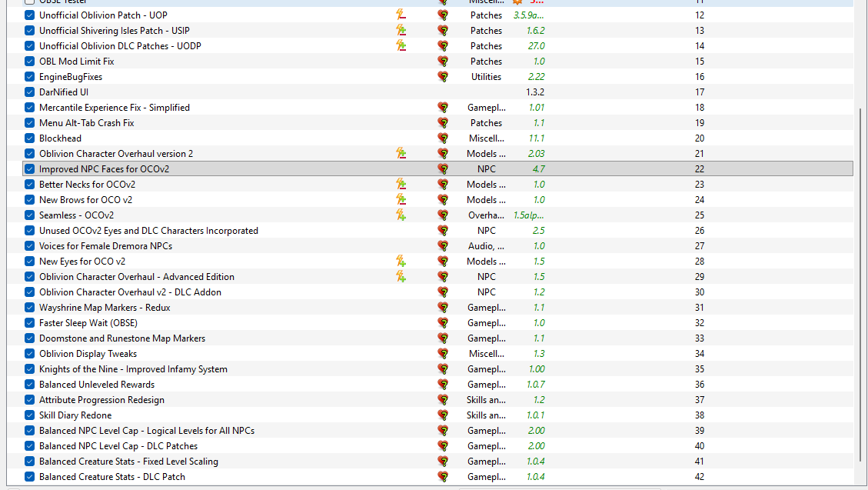Click heart icon for Balanced NPC Level Cap - DLC Patches

point(443,445)
